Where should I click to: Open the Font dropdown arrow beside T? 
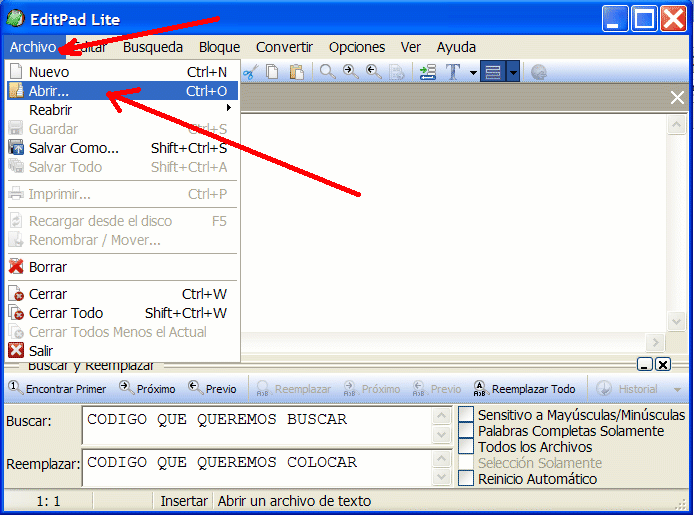(x=473, y=72)
